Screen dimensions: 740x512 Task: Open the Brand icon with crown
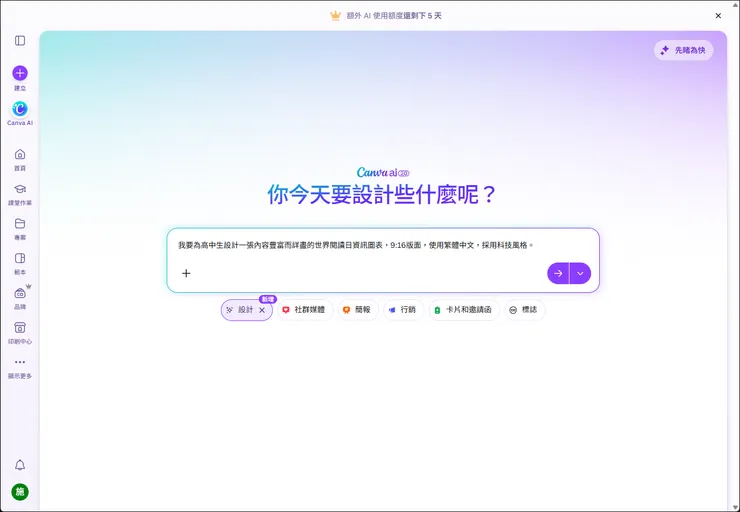click(20, 293)
